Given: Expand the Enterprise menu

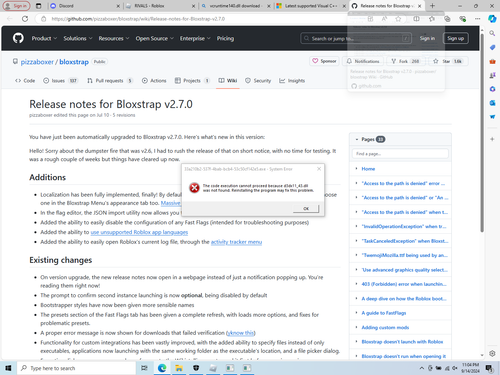Looking at the screenshot, I should click(x=195, y=38).
